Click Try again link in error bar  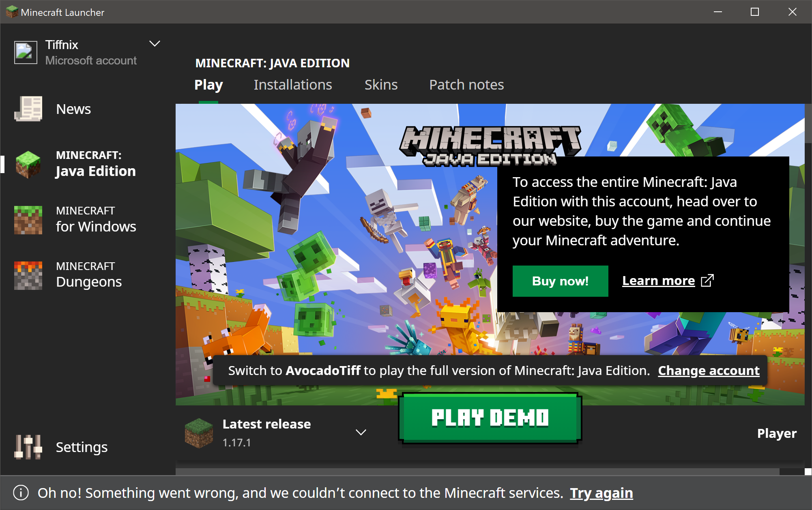pos(601,493)
